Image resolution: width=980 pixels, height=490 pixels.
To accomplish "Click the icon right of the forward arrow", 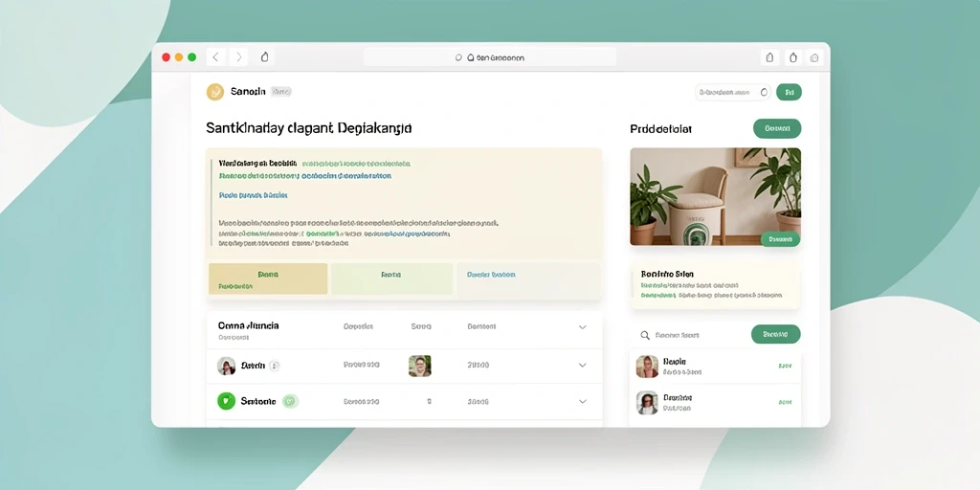I will [x=264, y=56].
